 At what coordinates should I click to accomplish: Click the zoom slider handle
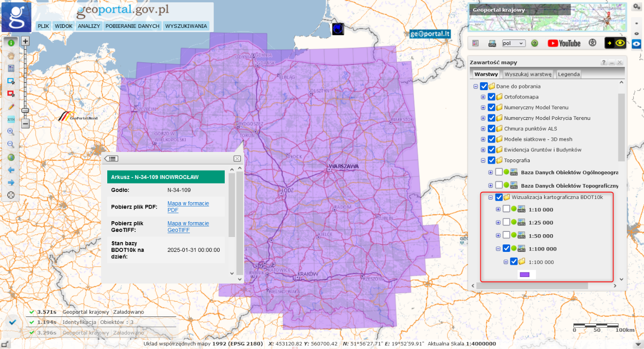pyautogui.click(x=26, y=110)
